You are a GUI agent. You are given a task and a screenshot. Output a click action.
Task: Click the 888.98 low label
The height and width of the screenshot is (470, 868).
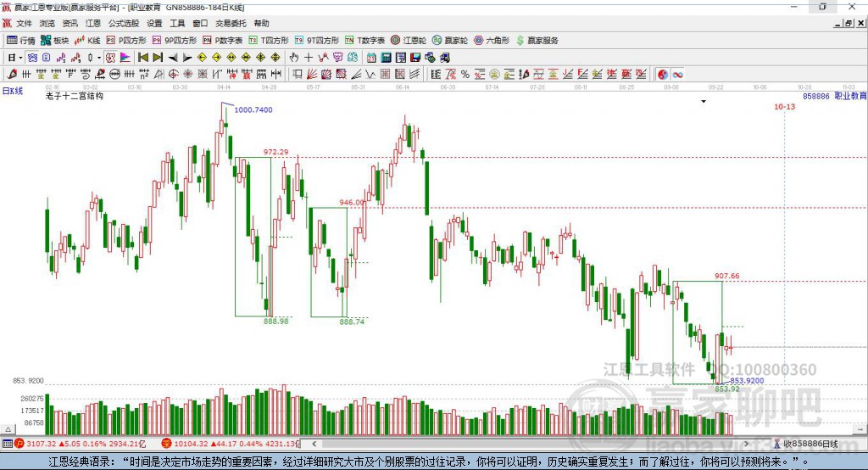[275, 321]
